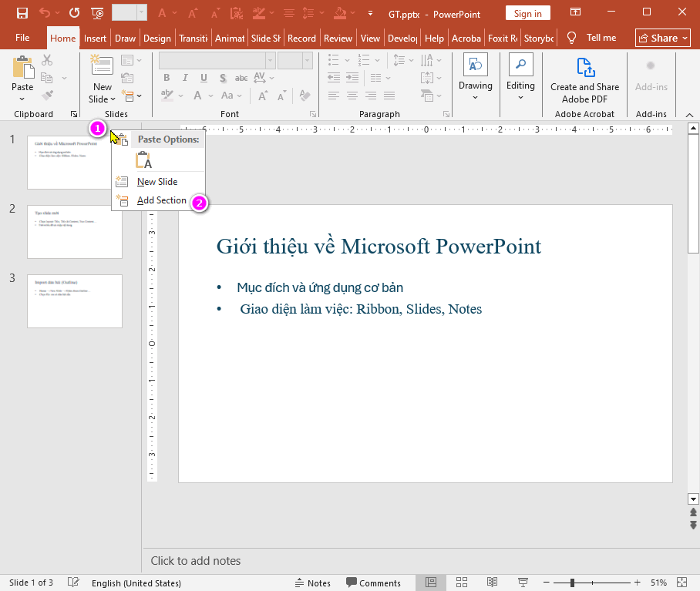Toggle Normal view button in status bar
Viewport: 700px width, 591px height.
[x=431, y=583]
